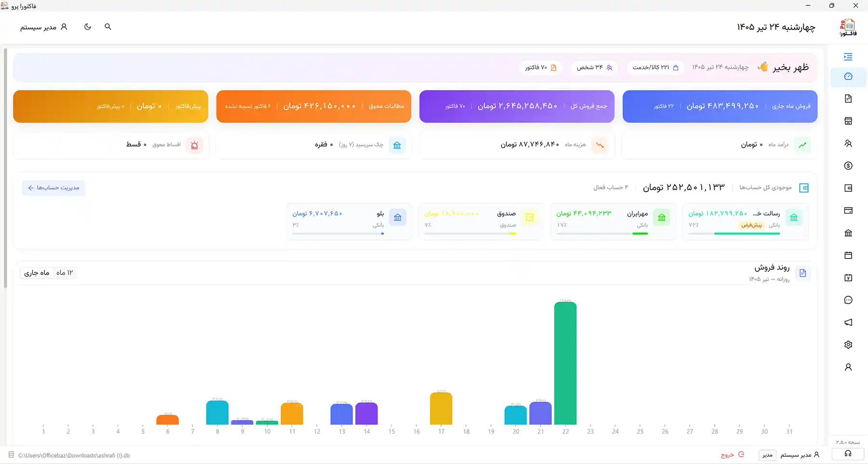Click the نسخه ۲.۵.۰ version label

[x=848, y=442]
